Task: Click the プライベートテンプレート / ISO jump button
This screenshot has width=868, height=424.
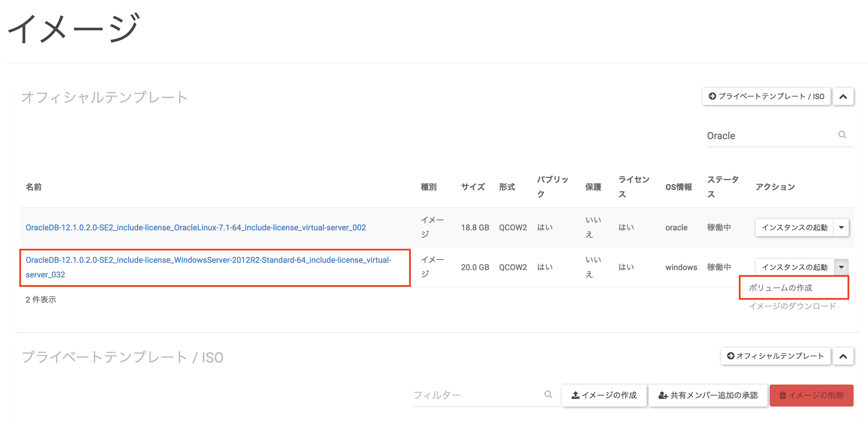Action: click(766, 97)
